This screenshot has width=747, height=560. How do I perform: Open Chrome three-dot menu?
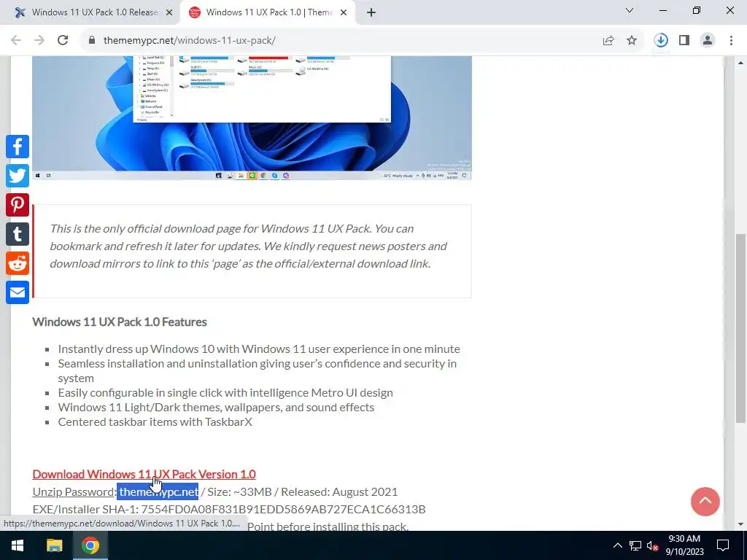pos(731,41)
